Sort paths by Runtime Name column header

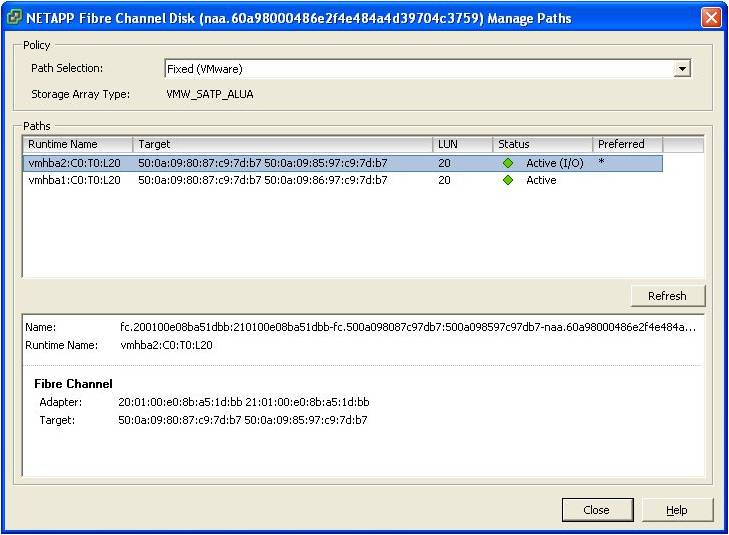pos(78,145)
